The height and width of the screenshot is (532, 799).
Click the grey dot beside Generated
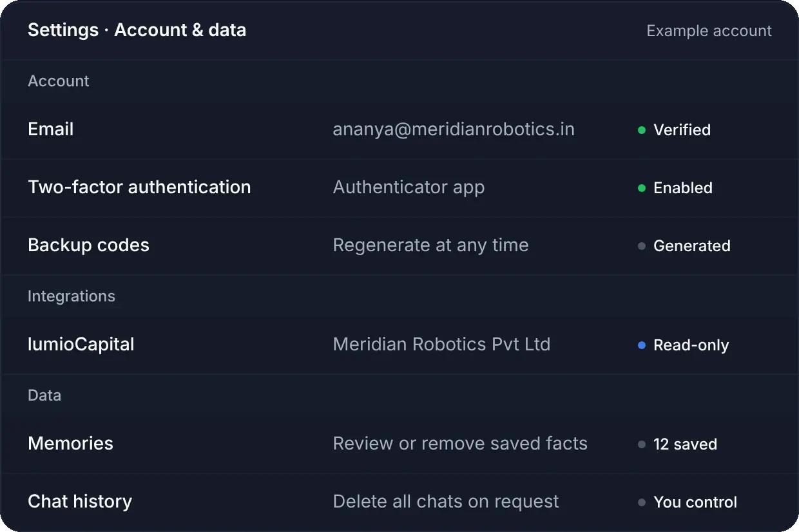(x=642, y=246)
